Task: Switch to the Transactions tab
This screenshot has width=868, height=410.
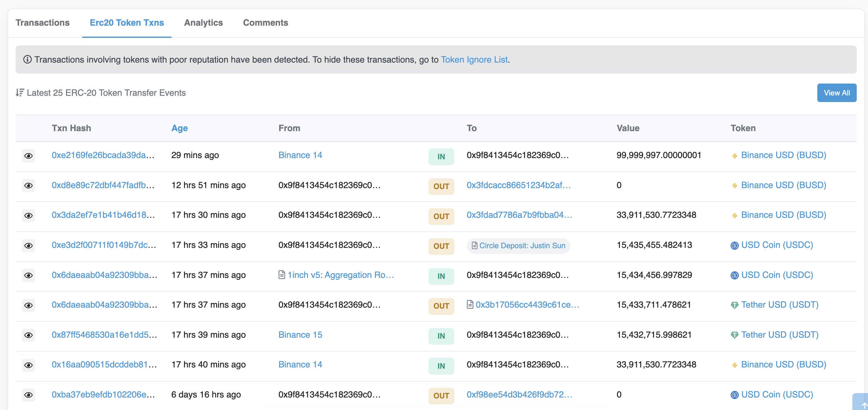Action: point(43,23)
